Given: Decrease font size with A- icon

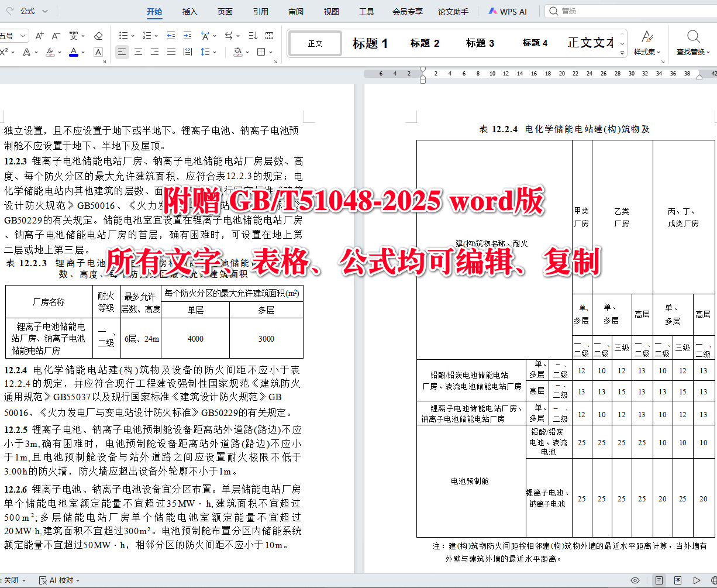Looking at the screenshot, I should click(x=56, y=36).
